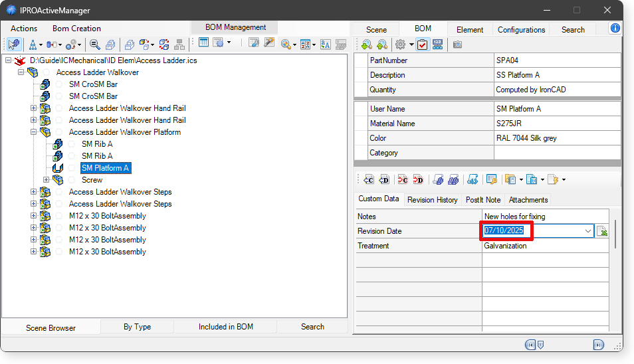The width and height of the screenshot is (634, 364).
Task: Toggle the circle next to first Access Ladder Walkover Steps
Action: 59,192
